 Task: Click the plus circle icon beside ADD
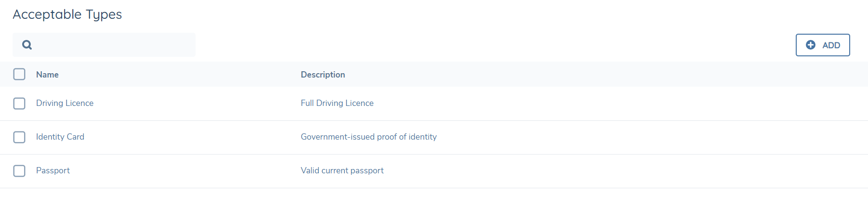coord(811,45)
